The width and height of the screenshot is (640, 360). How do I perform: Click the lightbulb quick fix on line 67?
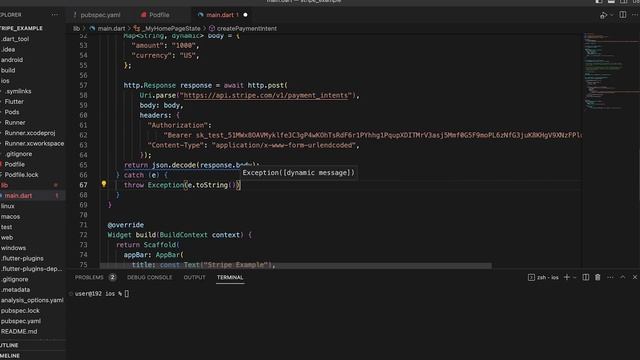pyautogui.click(x=104, y=184)
